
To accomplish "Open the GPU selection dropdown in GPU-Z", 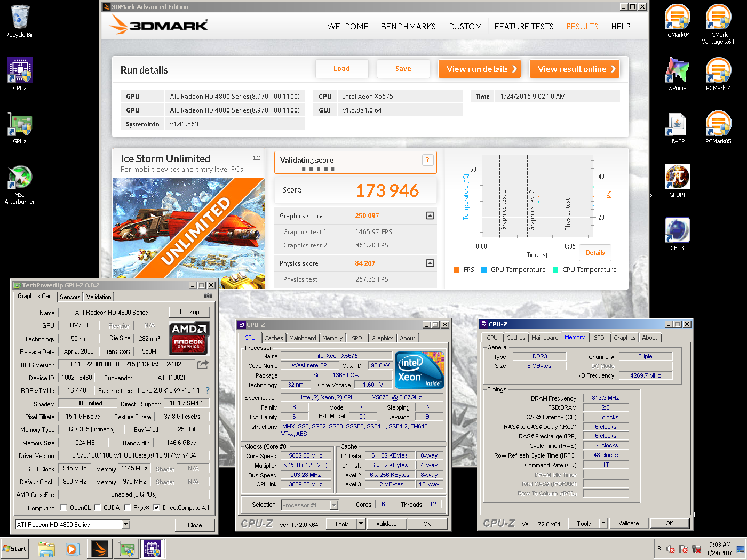I will [x=126, y=525].
